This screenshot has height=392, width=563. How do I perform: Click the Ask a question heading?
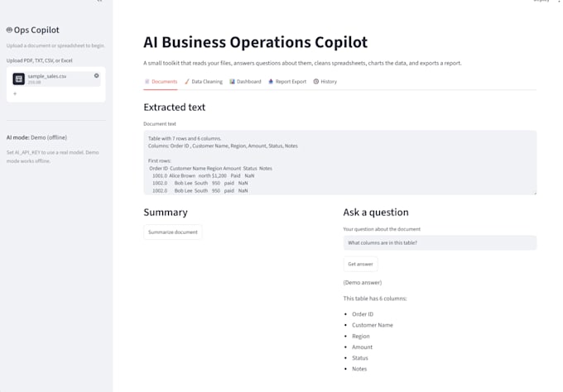pyautogui.click(x=376, y=213)
